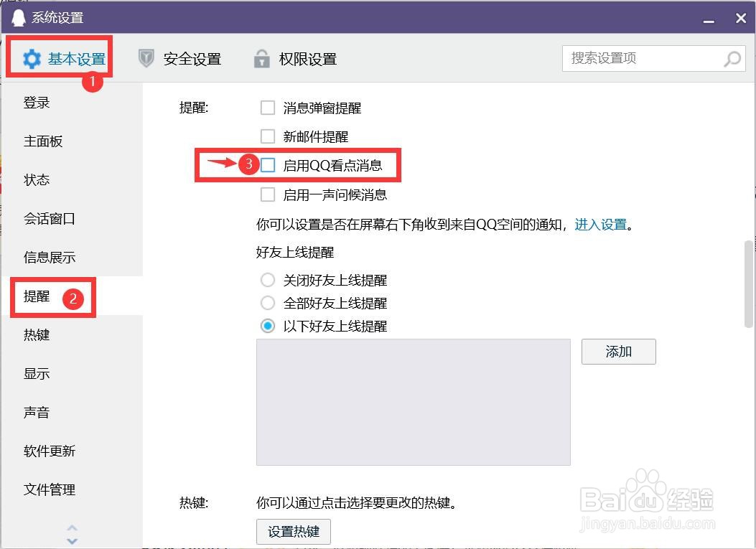Click the gear icon of 基本设置
This screenshot has width=756, height=549.
point(32,59)
